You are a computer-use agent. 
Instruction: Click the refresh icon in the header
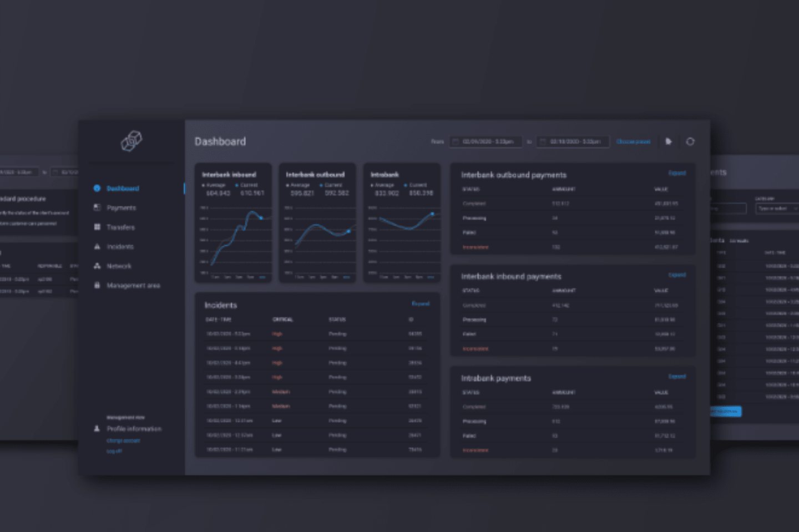[x=690, y=141]
